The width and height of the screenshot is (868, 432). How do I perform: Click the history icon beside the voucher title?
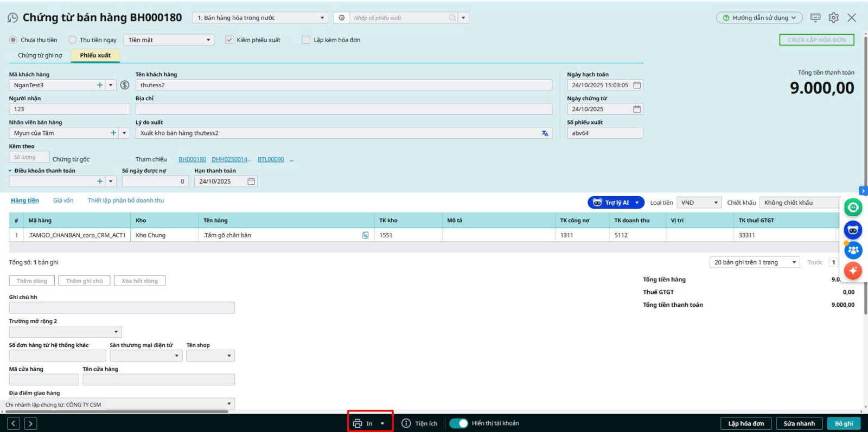12,18
